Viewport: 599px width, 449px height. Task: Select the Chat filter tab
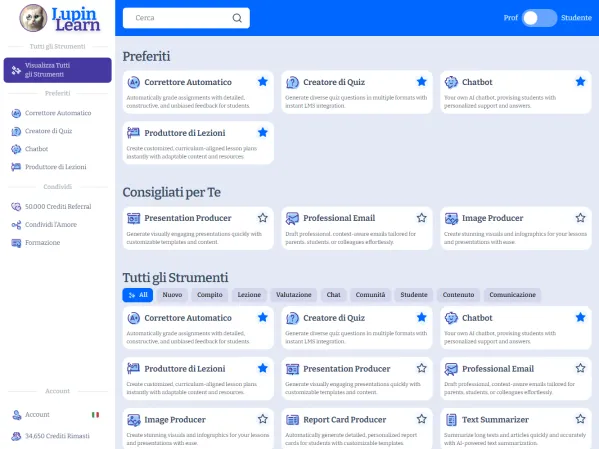(333, 295)
